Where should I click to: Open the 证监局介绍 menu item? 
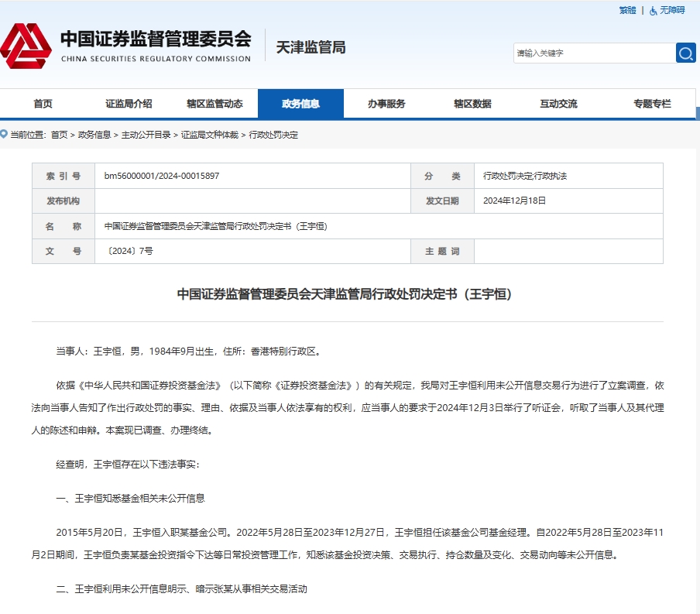pos(129,104)
